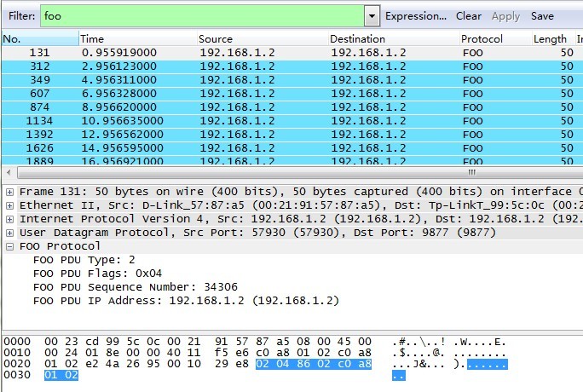This screenshot has width=583, height=392.
Task: Click ASCII text .#..\..! in bytes pane
Action: point(418,342)
